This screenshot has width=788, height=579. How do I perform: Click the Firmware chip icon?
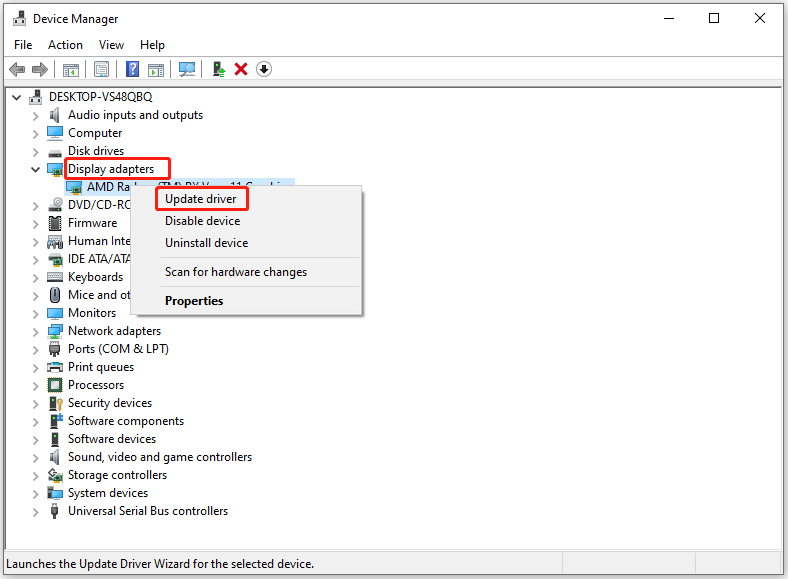coord(55,223)
